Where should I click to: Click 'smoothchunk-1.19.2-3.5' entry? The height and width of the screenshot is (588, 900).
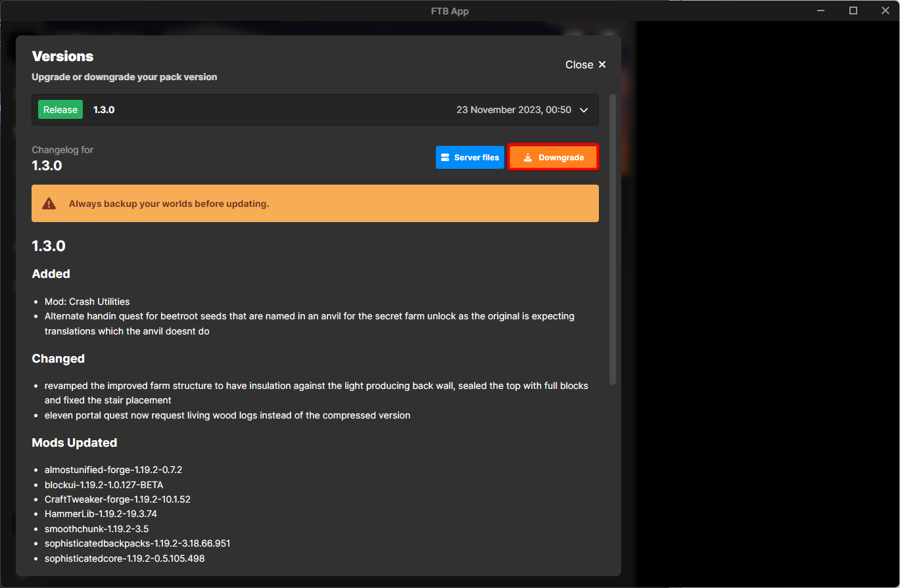point(97,529)
